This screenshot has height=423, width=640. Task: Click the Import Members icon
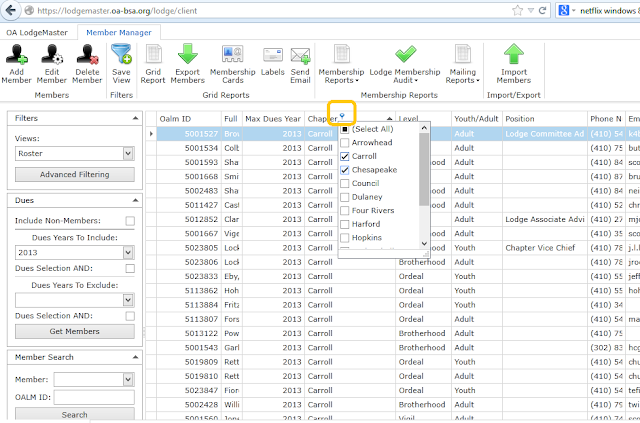click(513, 54)
